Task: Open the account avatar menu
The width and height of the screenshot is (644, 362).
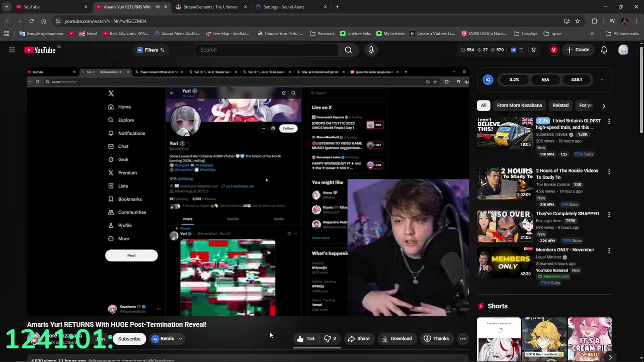Action: pyautogui.click(x=623, y=50)
